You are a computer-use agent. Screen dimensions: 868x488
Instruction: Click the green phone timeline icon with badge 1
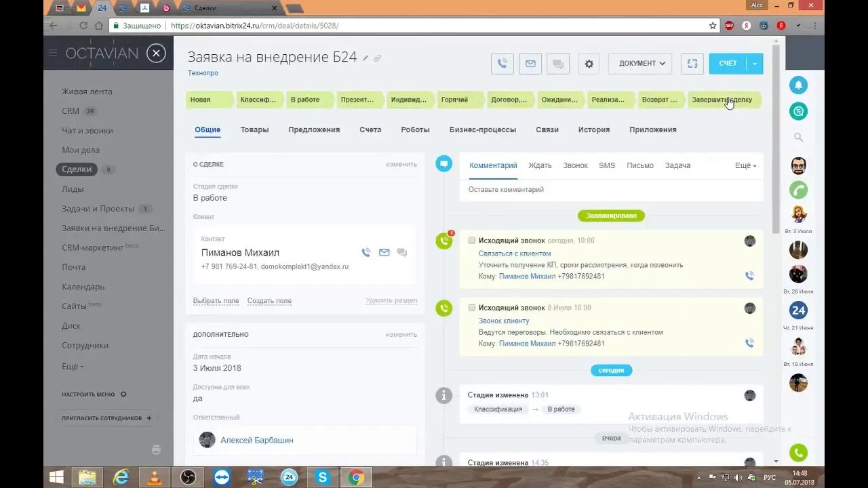click(x=443, y=241)
